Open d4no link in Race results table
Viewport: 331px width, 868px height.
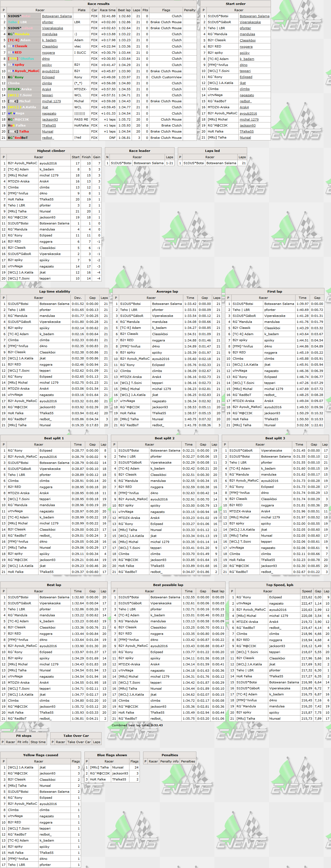46,59
